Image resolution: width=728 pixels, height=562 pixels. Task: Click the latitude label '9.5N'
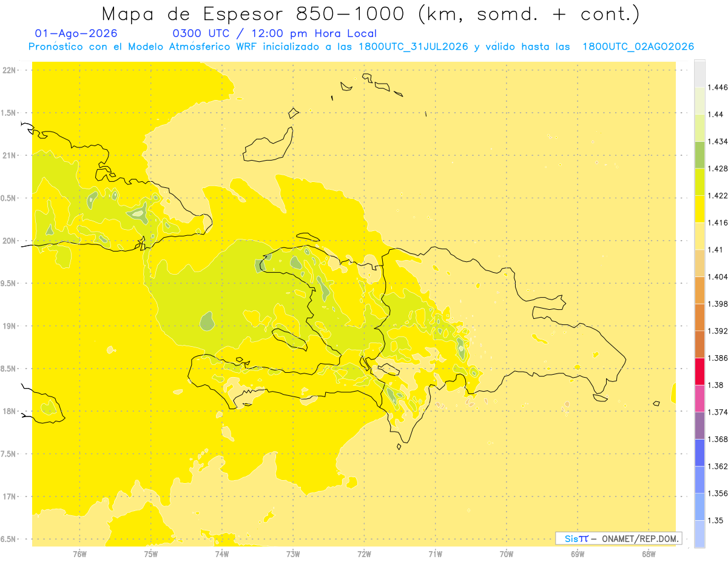pos(9,283)
